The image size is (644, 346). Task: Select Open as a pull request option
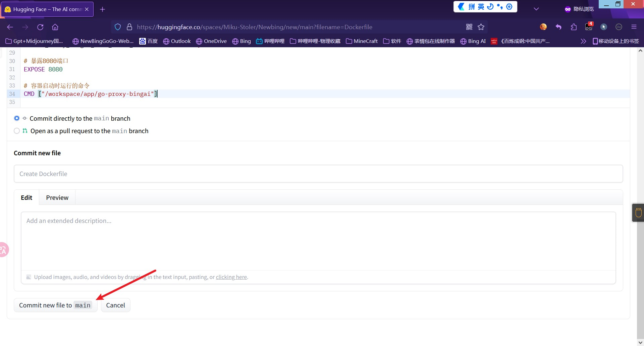tap(17, 131)
